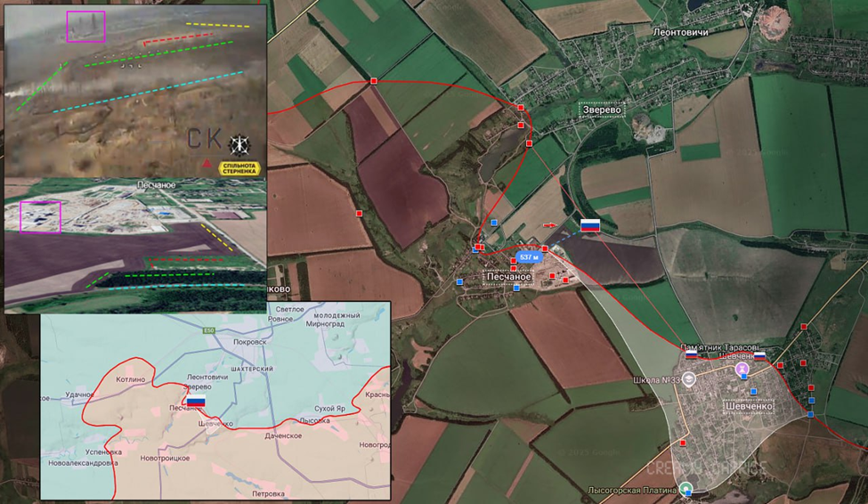Select the magenta box in satellite render
The height and width of the screenshot is (504, 868).
(40, 217)
